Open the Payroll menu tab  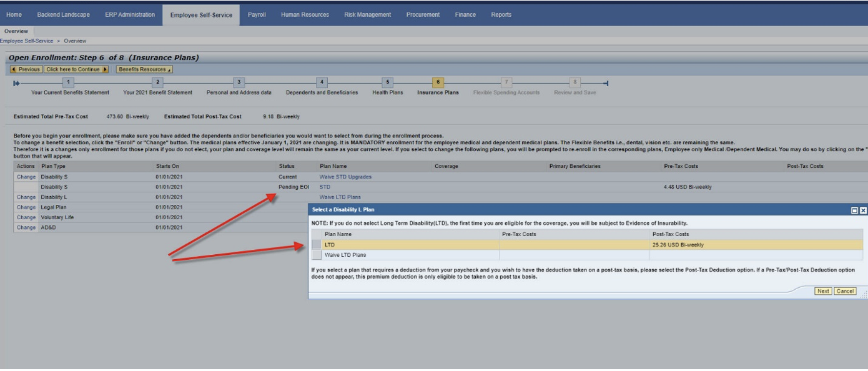[257, 14]
